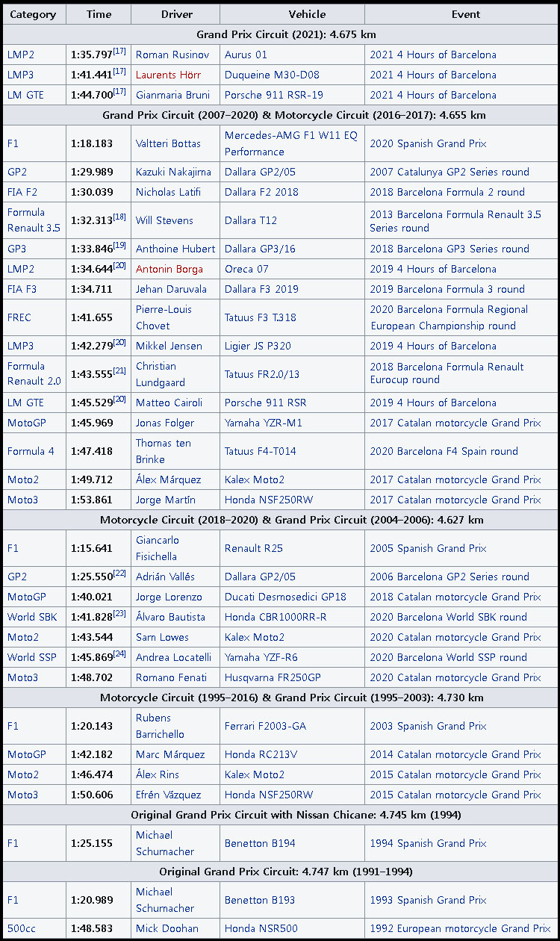Viewport: 560px width, 941px height.
Task: Click the red Antonin Borga link
Action: (169, 269)
